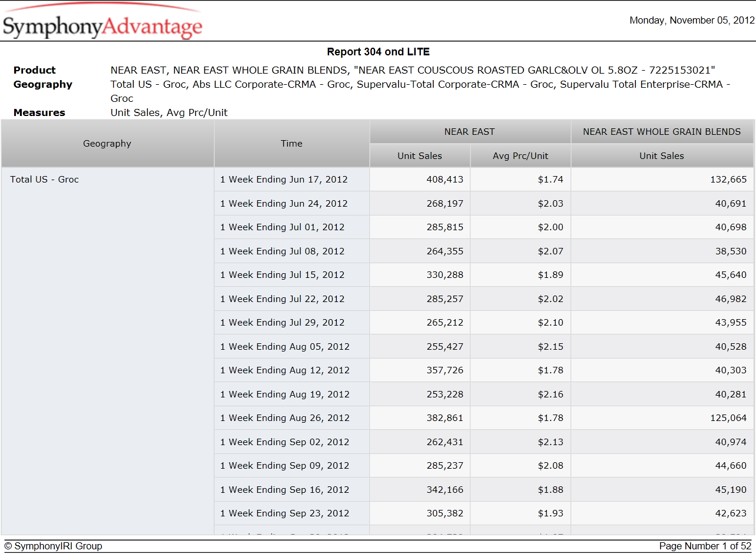Click the unit sales value 265,212

(445, 323)
